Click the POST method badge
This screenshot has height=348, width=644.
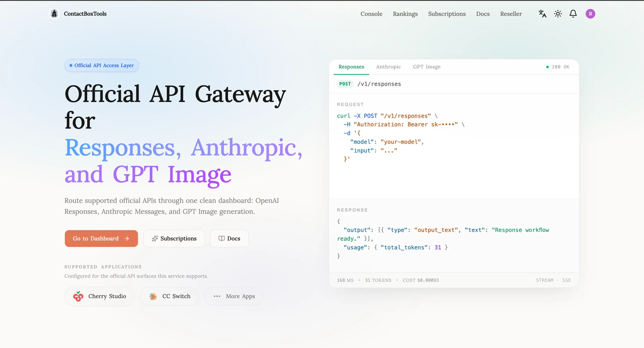pyautogui.click(x=345, y=84)
